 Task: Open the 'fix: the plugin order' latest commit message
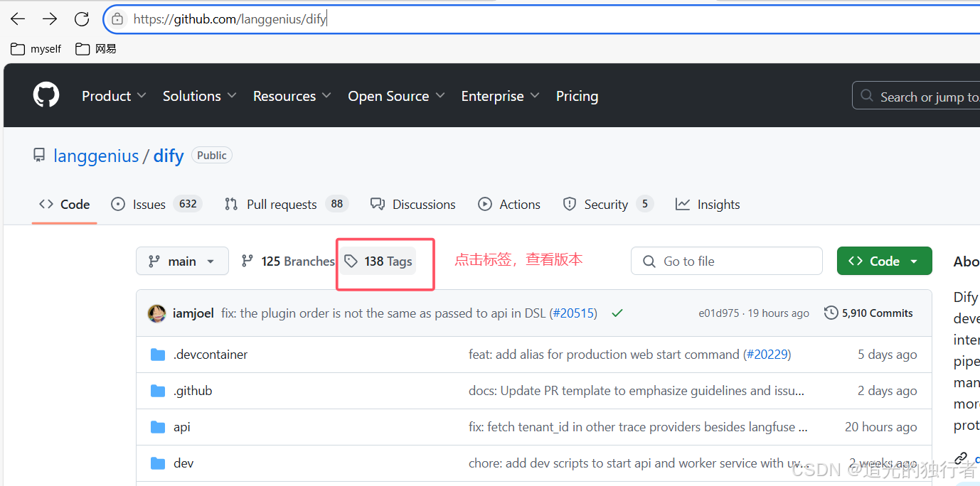[x=384, y=313]
